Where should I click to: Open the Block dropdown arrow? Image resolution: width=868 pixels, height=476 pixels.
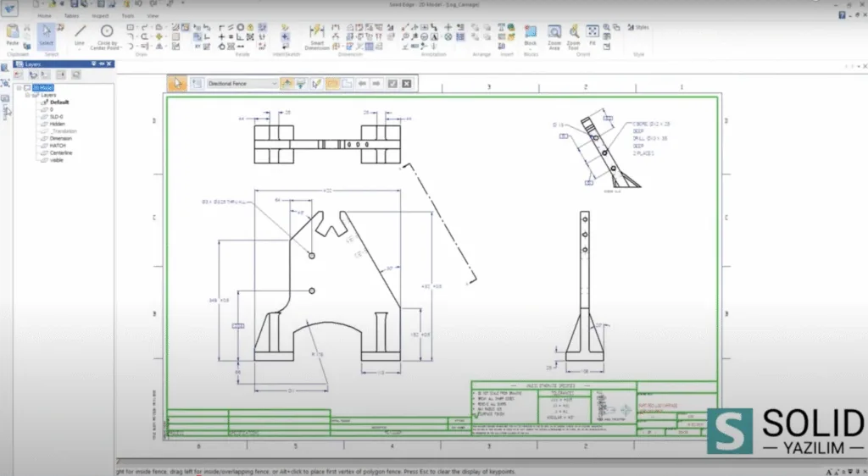click(x=531, y=49)
